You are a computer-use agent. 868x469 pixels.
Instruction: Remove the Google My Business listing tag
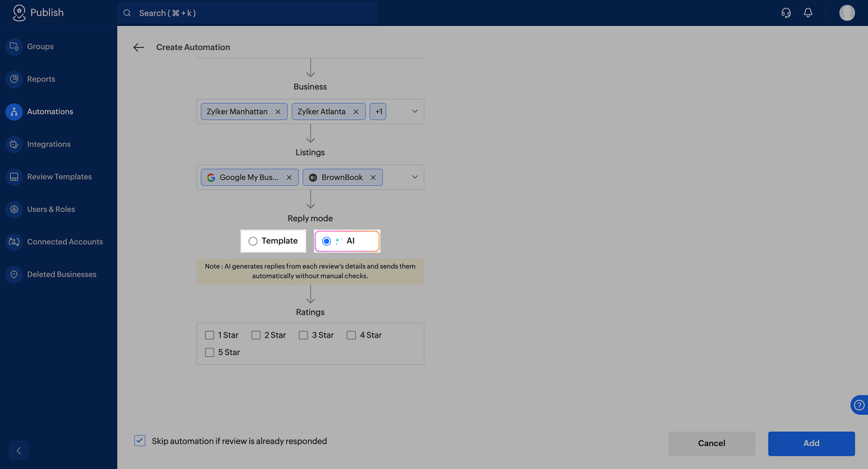coord(289,177)
